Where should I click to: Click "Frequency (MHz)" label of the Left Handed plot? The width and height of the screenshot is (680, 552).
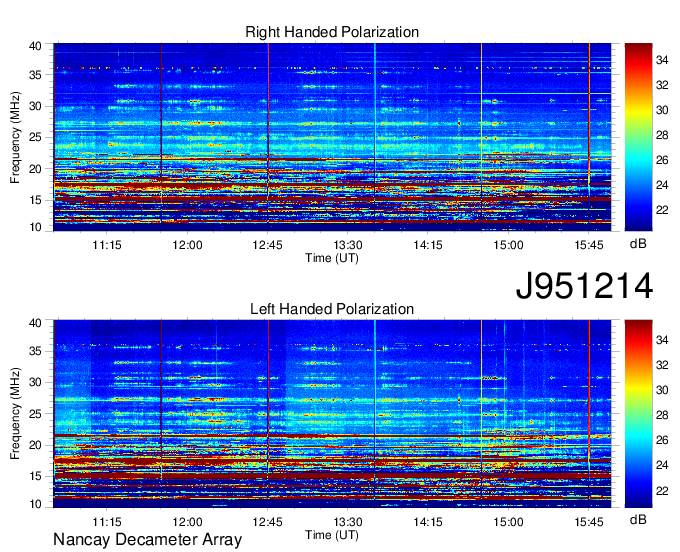point(15,414)
